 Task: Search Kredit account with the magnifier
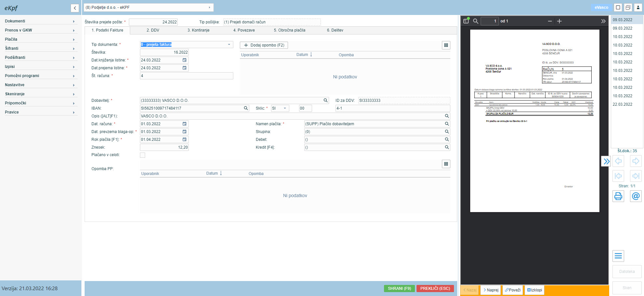[x=447, y=147]
